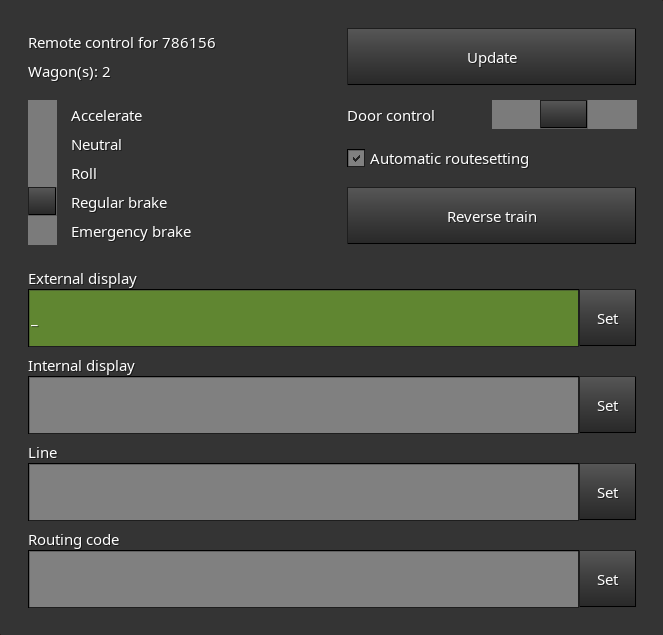The image size is (663, 635).
Task: Click the Door control center handle
Action: pos(563,115)
